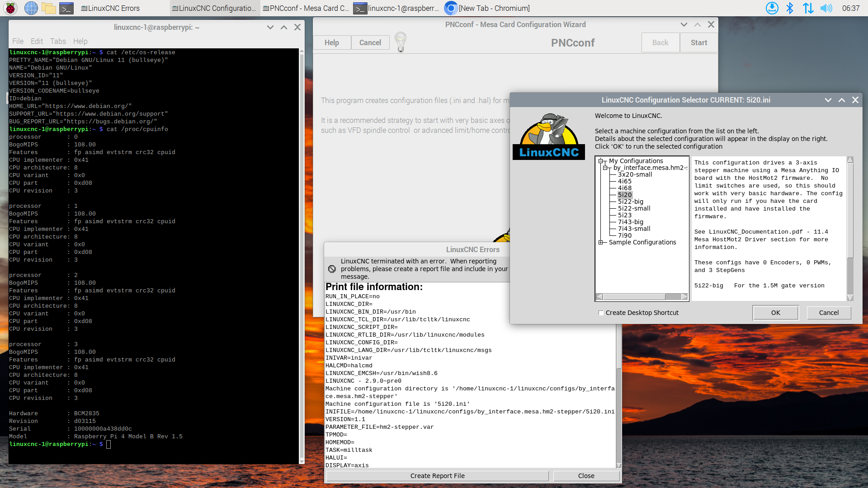Click Close in LinuxCNC Errors dialog
The image size is (868, 488).
tap(586, 476)
